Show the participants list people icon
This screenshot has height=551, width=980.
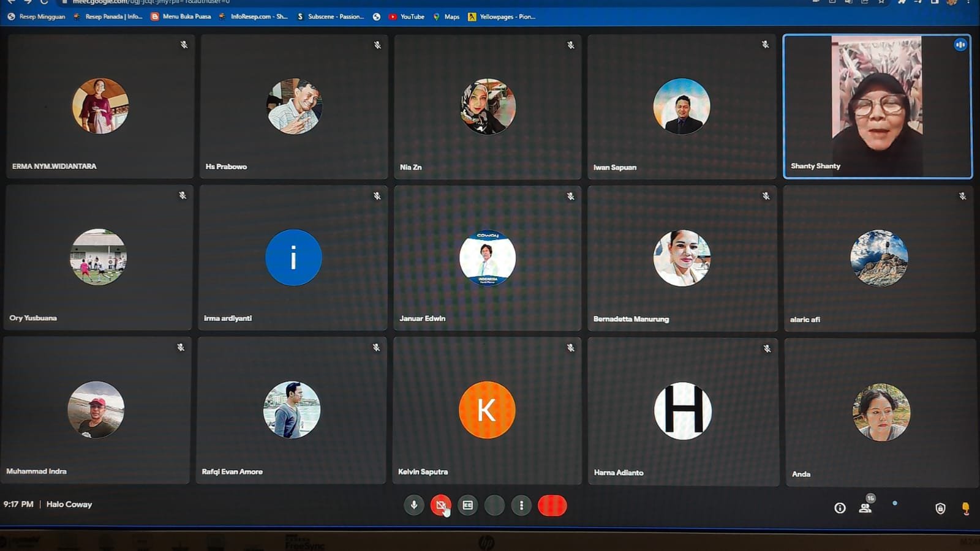coord(865,508)
